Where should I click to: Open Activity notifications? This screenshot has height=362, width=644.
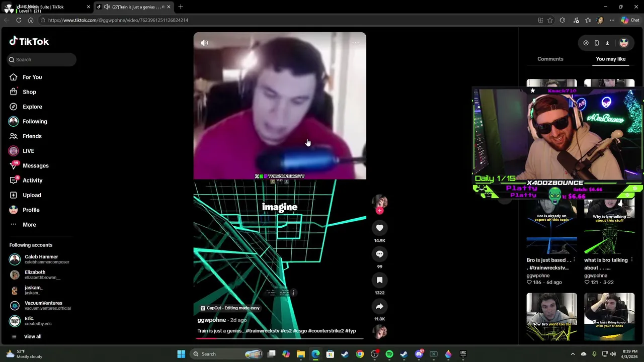point(32,180)
